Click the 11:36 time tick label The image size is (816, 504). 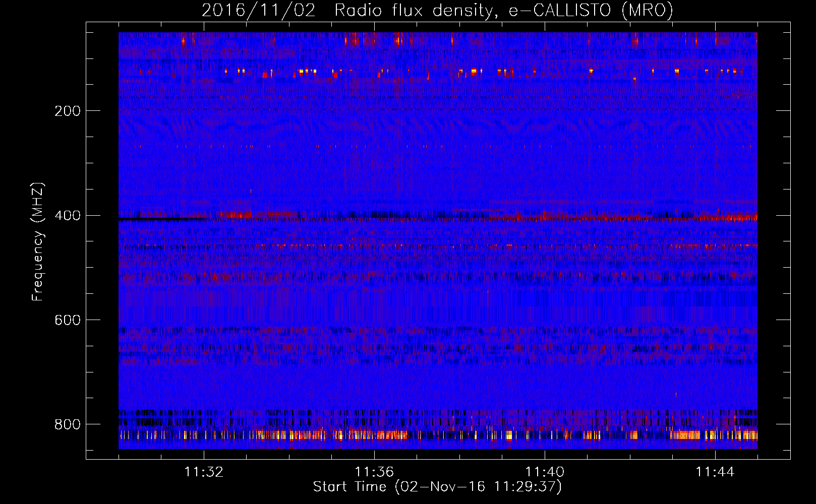tap(374, 472)
